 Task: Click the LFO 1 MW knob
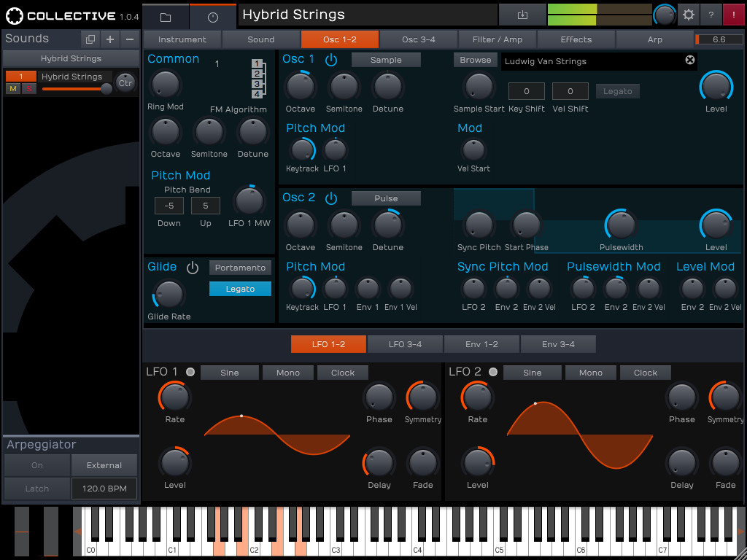coord(249,201)
